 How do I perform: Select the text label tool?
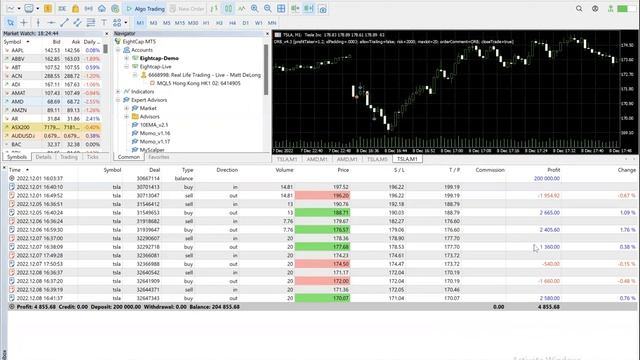click(x=104, y=22)
